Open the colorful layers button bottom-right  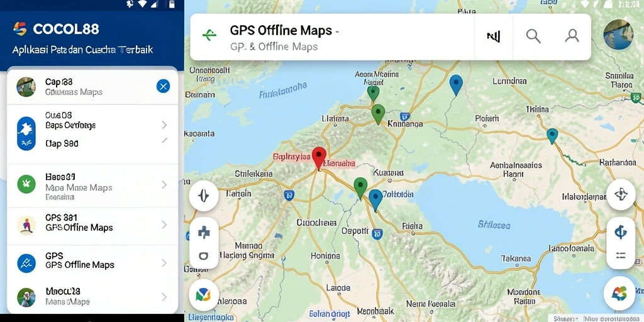tap(620, 293)
